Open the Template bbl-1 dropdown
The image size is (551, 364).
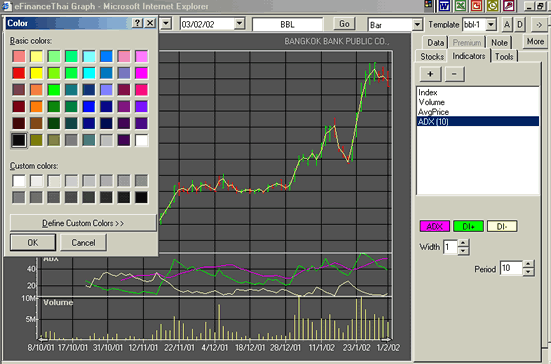(x=491, y=25)
